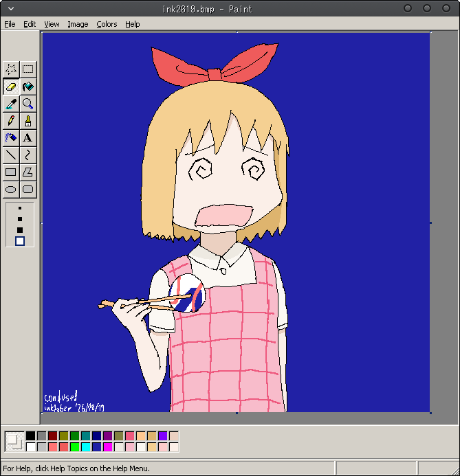Select the rectangular Select tool
The height and width of the screenshot is (476, 460).
28,69
